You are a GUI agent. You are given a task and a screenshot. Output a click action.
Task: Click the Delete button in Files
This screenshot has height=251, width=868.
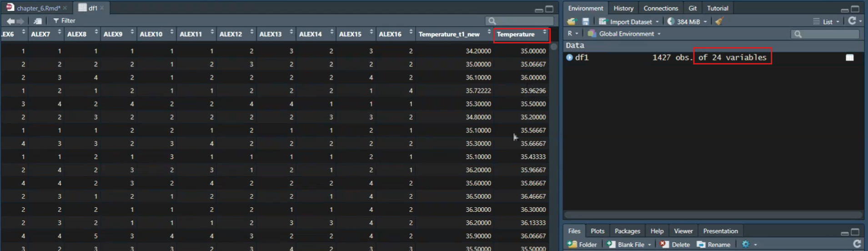(675, 245)
